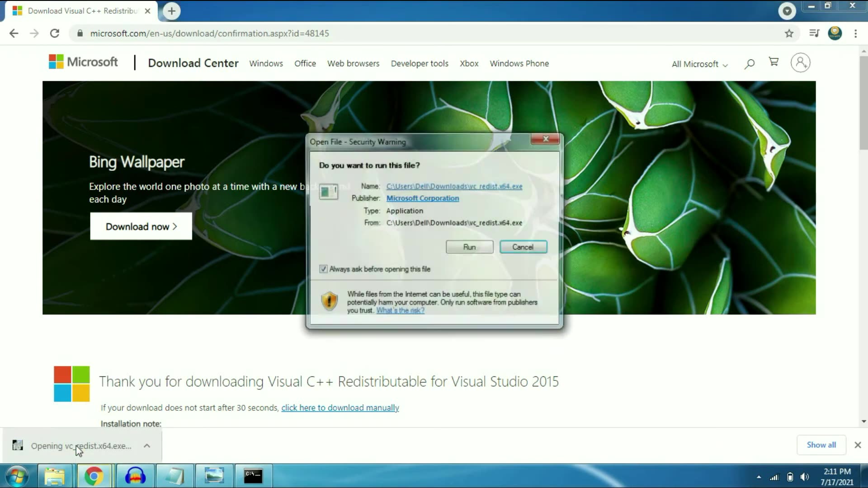The image size is (868, 488).
Task: Open the Command Prompt taskbar icon
Action: point(253,476)
